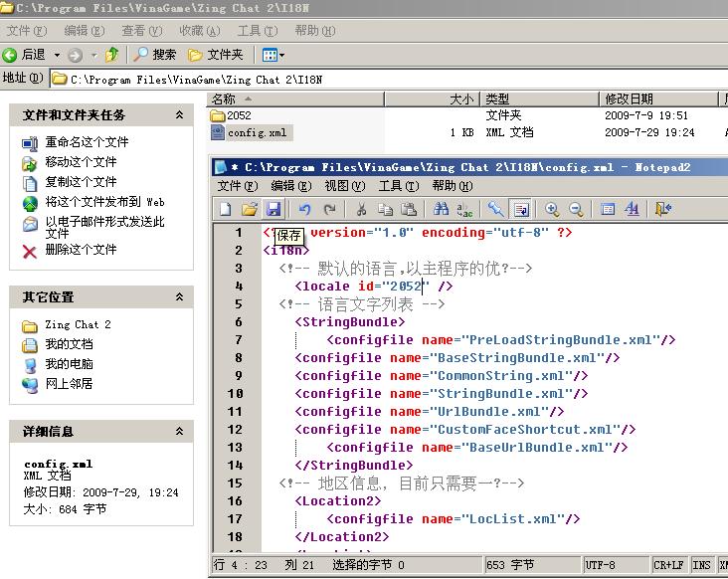Go up one folder level in Explorer
Screen dimensions: 728x579
click(x=112, y=55)
